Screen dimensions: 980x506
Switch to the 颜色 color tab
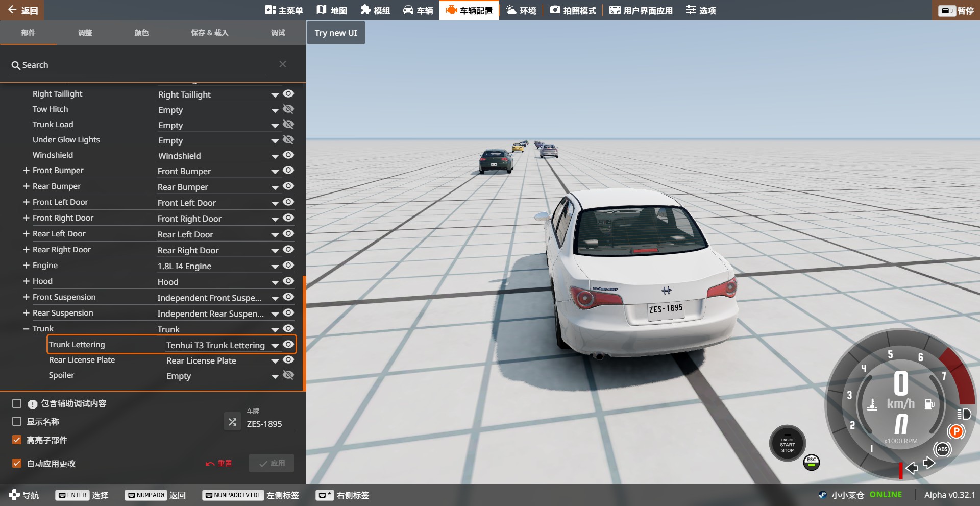tap(141, 33)
